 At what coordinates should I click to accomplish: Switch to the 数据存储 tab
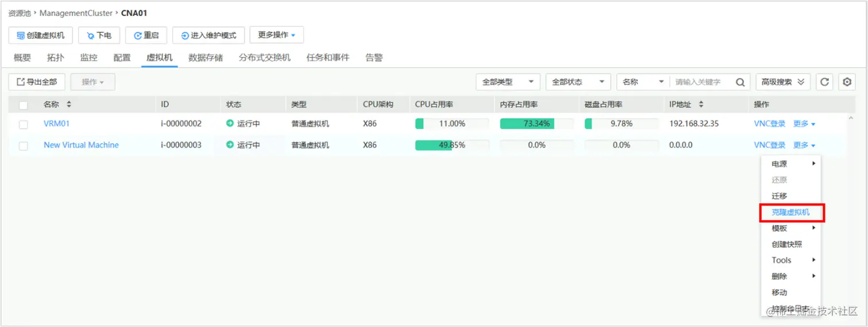tap(206, 57)
